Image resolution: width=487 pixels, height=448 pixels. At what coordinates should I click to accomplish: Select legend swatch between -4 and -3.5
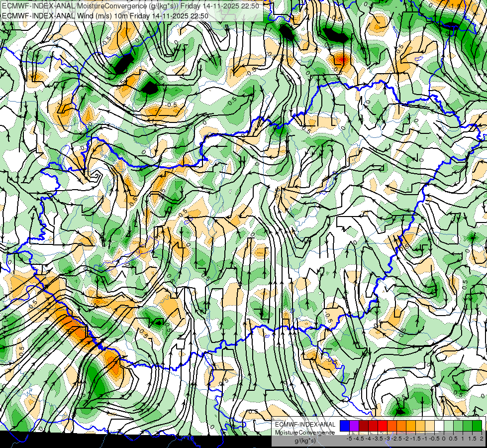pyautogui.click(x=373, y=426)
